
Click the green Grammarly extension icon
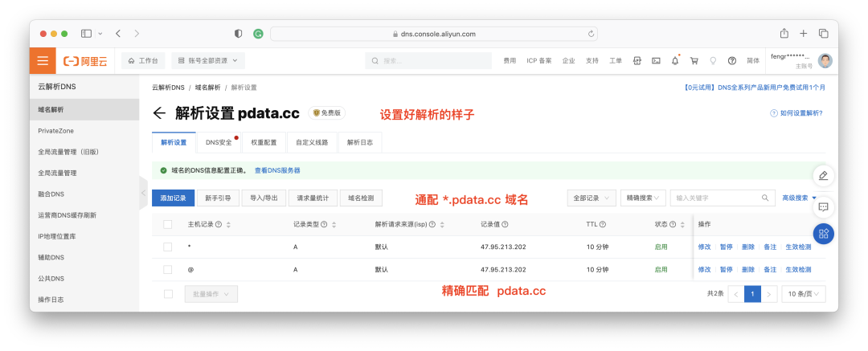tap(258, 34)
